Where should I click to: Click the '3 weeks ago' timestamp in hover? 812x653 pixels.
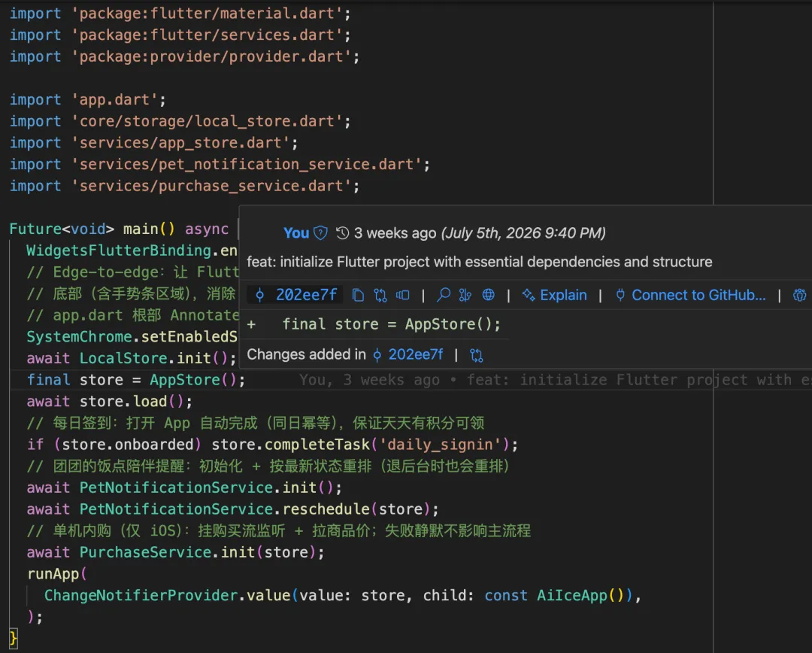point(395,233)
